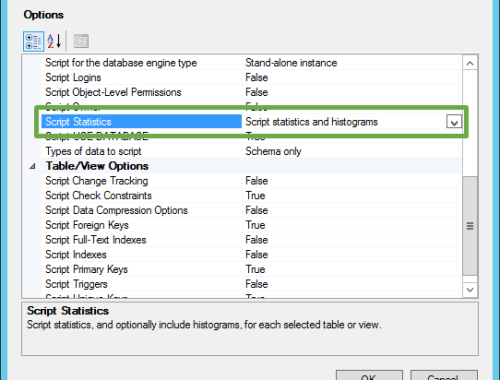Image resolution: width=500 pixels, height=380 pixels.
Task: Select the Script Logins property
Action: [x=73, y=77]
